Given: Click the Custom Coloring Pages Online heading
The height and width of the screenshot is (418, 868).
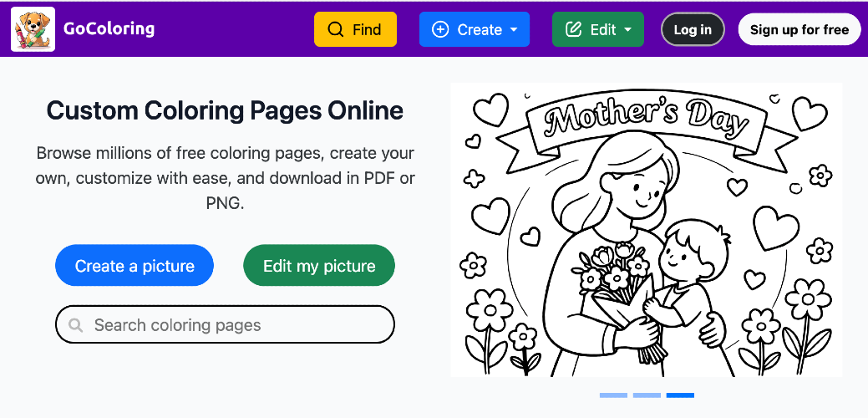Looking at the screenshot, I should [x=225, y=110].
